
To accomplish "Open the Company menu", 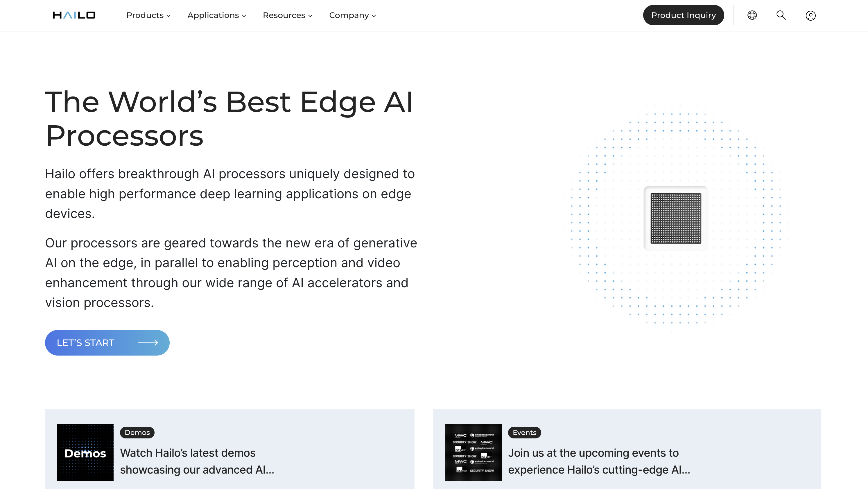I will pyautogui.click(x=352, y=15).
